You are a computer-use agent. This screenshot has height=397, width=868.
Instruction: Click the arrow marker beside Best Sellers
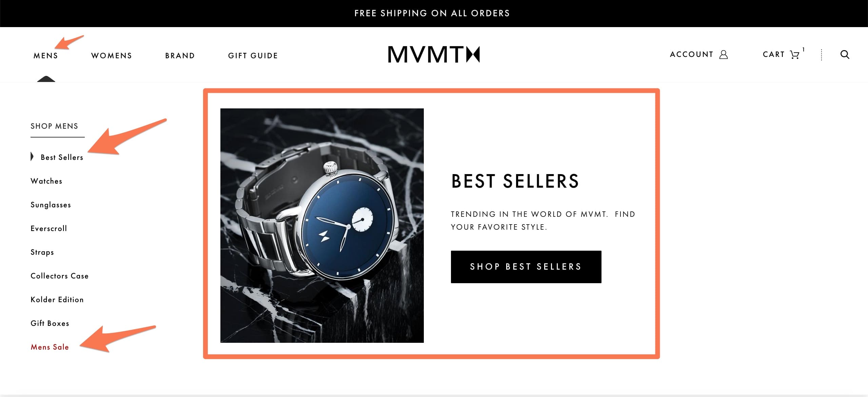point(32,156)
